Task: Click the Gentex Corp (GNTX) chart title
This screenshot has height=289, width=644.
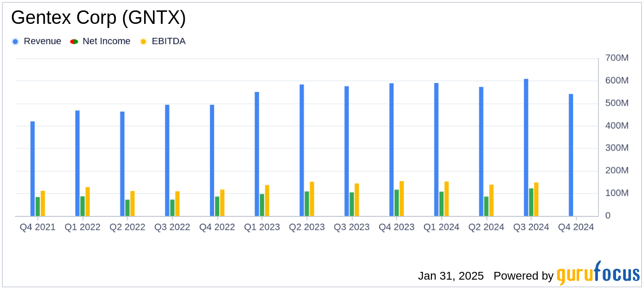Action: (x=99, y=18)
